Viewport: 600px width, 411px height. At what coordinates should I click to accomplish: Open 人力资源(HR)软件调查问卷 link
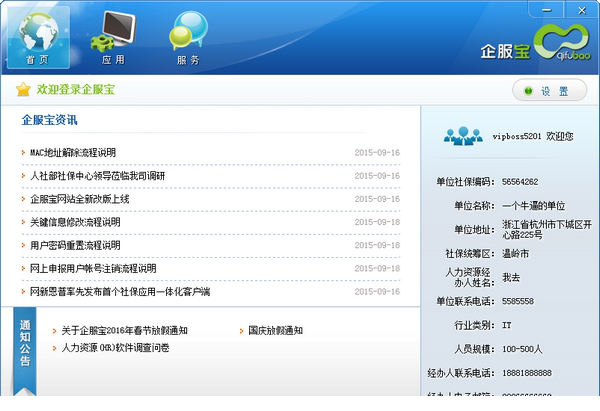pos(116,347)
